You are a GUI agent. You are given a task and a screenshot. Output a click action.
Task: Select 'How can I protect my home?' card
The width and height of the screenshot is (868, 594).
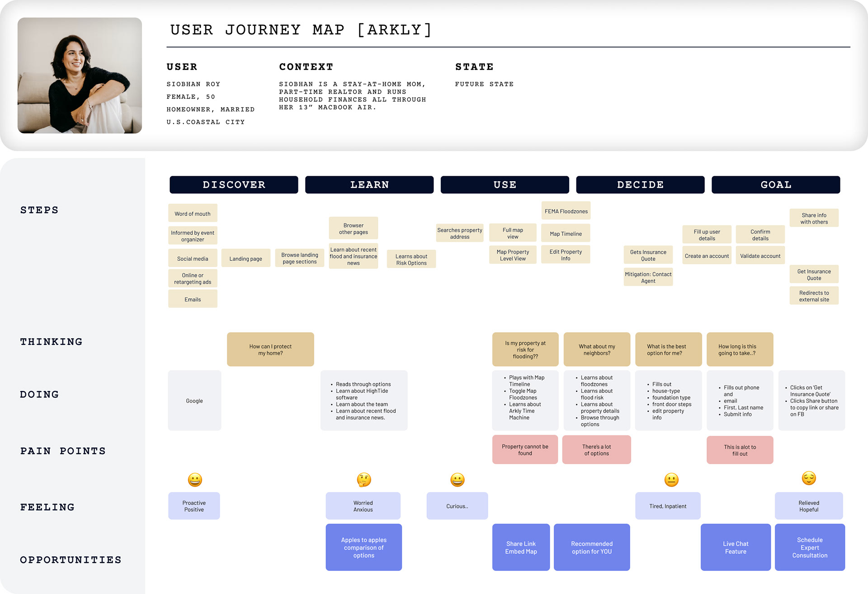(x=270, y=349)
